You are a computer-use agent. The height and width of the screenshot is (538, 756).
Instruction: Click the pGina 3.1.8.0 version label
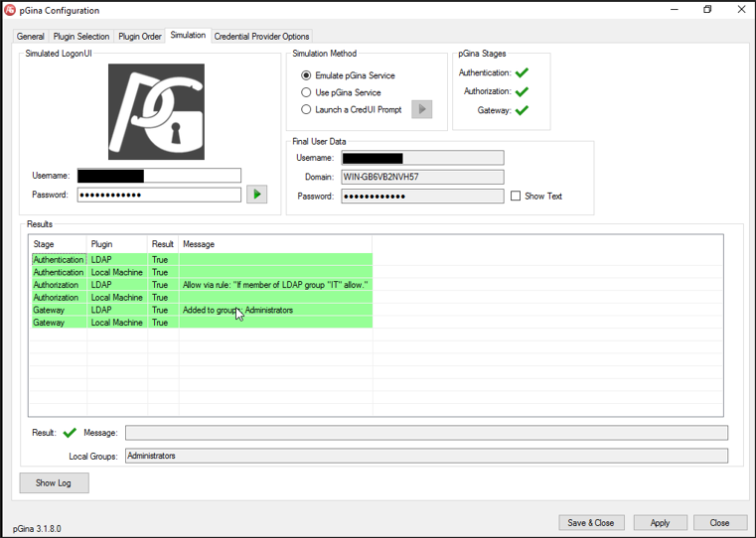click(x=37, y=528)
